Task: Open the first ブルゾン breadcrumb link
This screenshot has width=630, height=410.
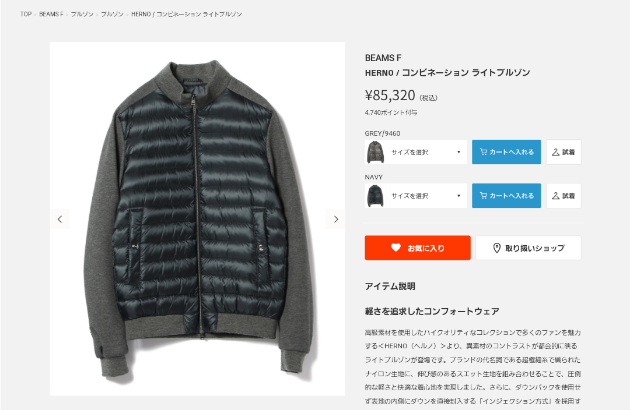Action: 82,14
